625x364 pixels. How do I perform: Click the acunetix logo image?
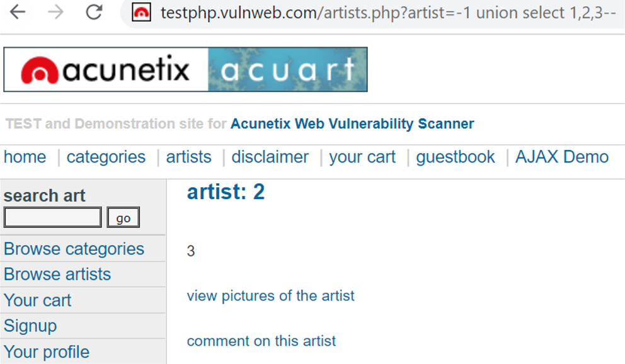click(106, 70)
